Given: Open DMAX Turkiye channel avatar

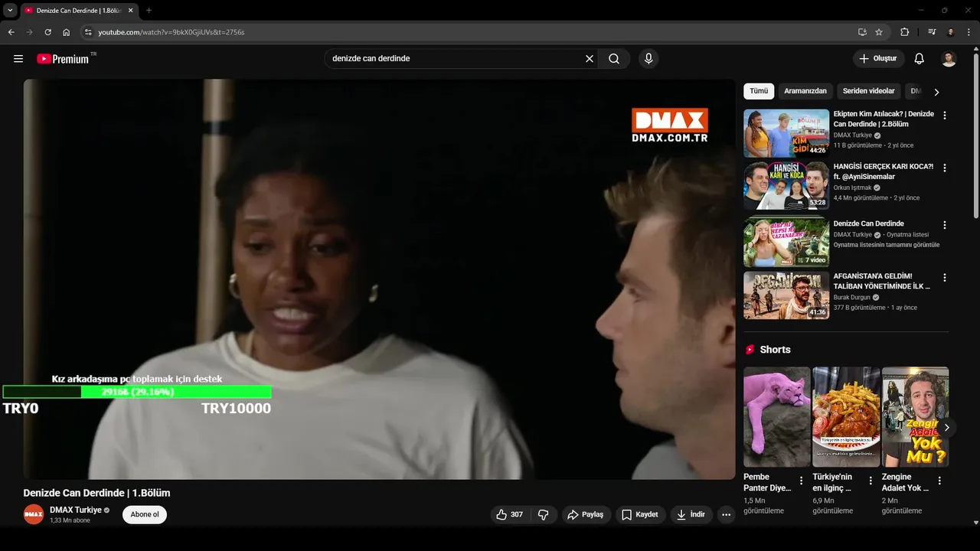Looking at the screenshot, I should (34, 515).
